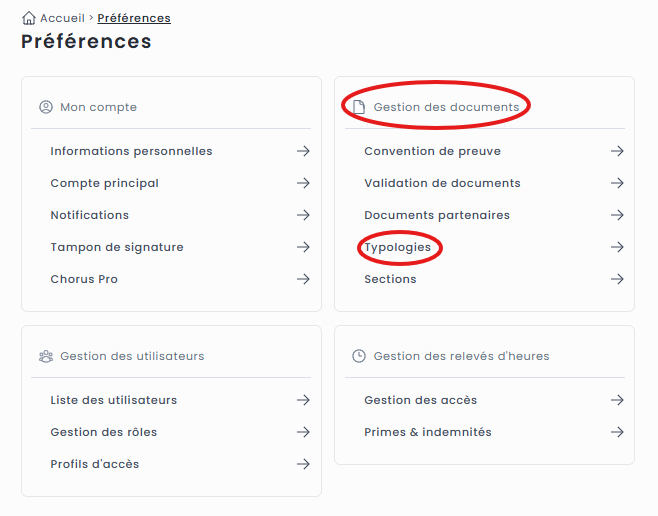
Task: Navigate to Accueil in breadcrumb
Action: pyautogui.click(x=64, y=18)
